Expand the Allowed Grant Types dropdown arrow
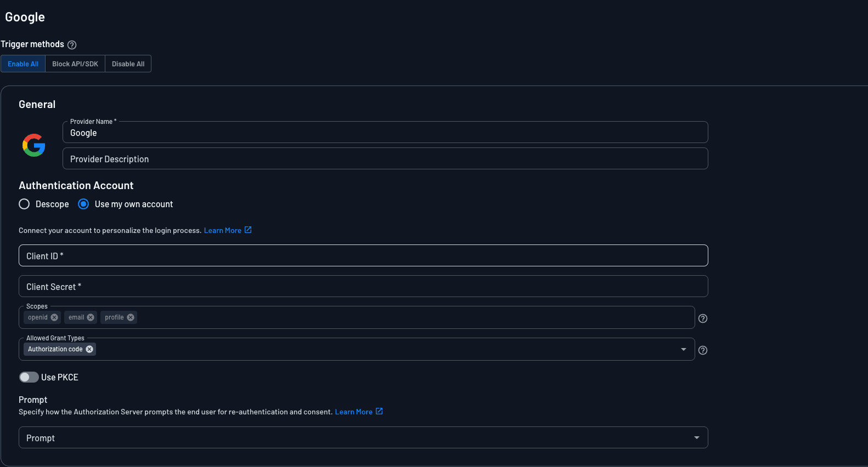Viewport: 868px width, 467px height. pos(684,349)
